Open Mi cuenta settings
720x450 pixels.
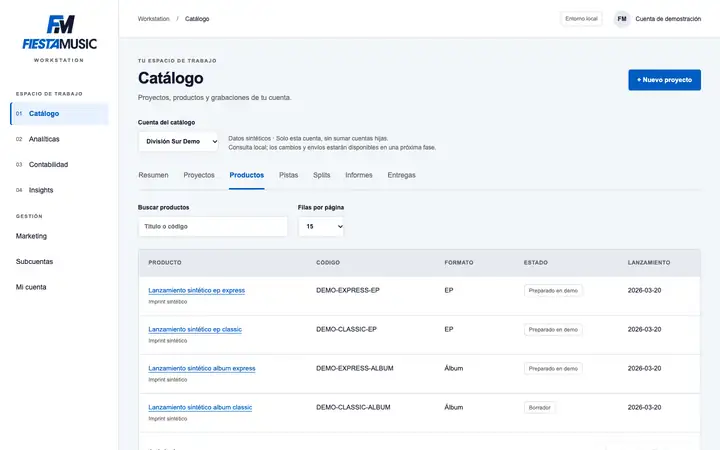[x=31, y=287]
